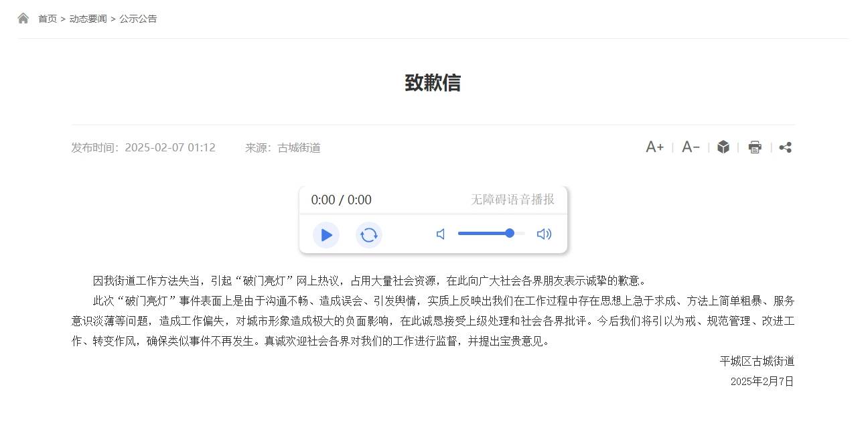Open the print dialog via printer icon

754,147
